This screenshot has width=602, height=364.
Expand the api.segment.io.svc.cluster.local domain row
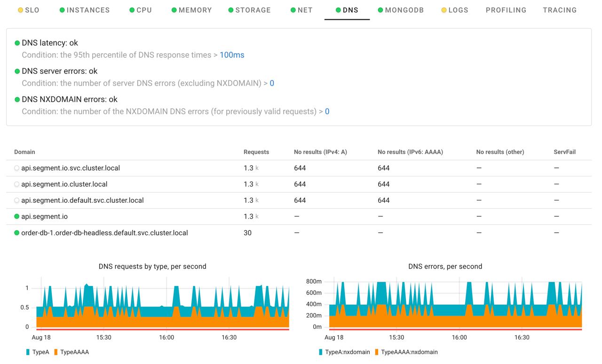(16, 168)
